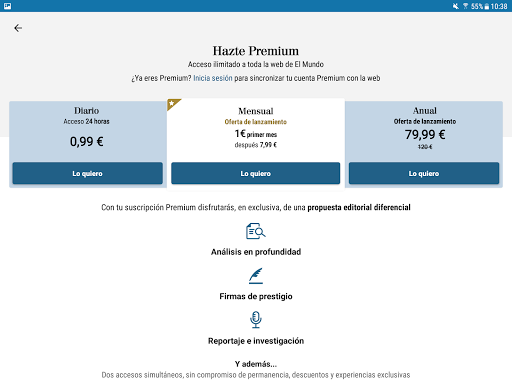Click 'Lo quiero' under the Diario plan

(x=88, y=173)
